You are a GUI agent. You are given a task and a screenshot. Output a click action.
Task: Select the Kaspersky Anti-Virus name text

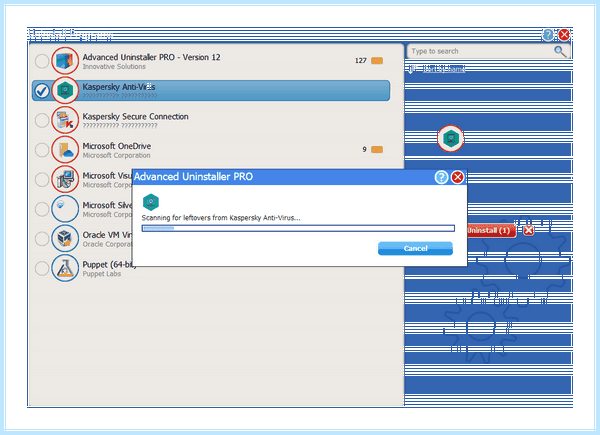tap(119, 87)
